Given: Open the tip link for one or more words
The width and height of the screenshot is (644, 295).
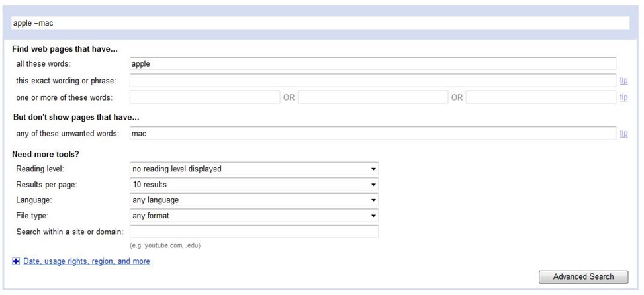Looking at the screenshot, I should 623,97.
